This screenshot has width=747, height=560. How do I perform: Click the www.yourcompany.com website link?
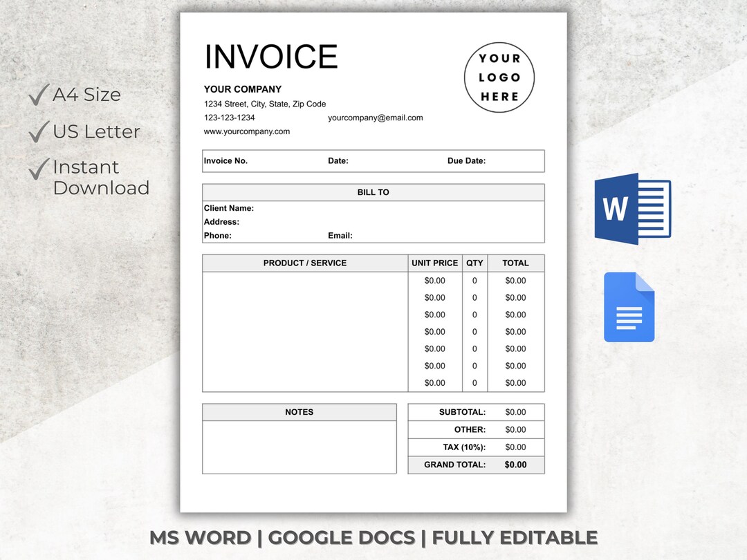coord(247,131)
